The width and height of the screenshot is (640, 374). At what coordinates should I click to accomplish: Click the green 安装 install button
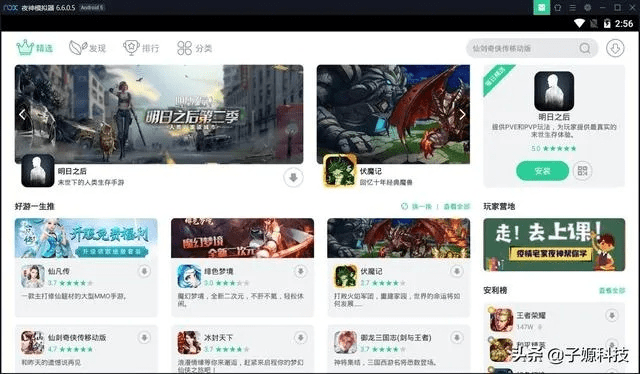click(542, 171)
